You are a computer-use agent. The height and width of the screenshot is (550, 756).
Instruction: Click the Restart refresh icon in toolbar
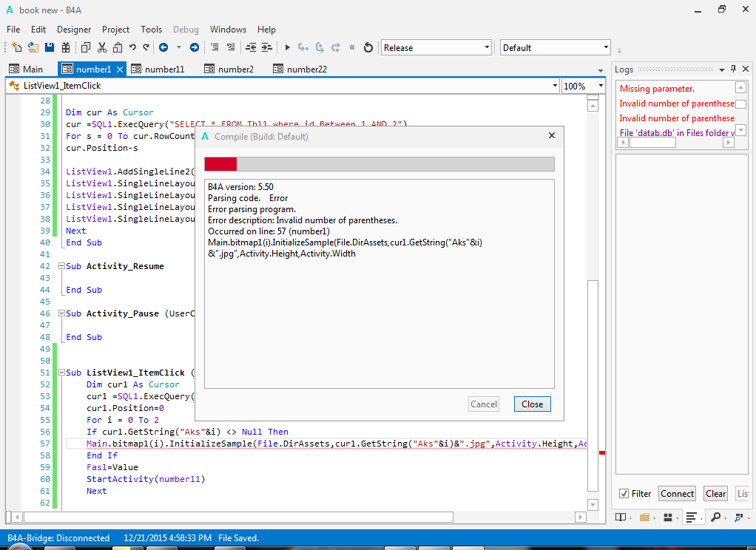point(368,47)
